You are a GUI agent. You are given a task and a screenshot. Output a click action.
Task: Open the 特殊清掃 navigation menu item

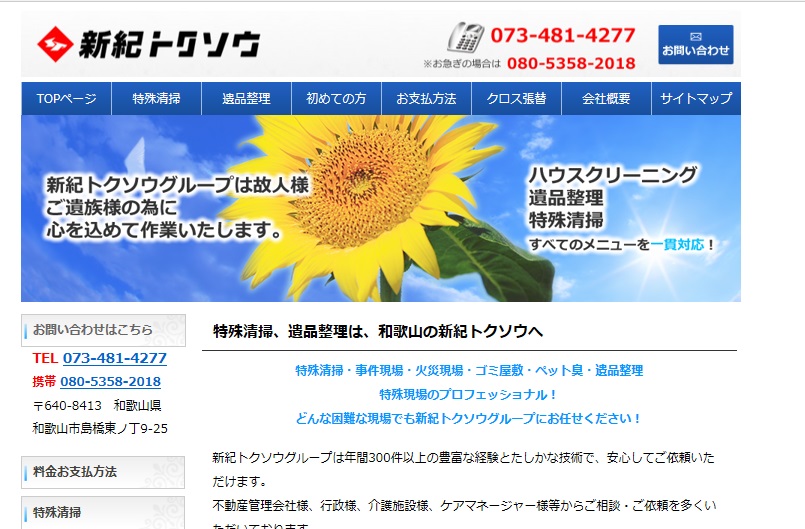point(156,99)
